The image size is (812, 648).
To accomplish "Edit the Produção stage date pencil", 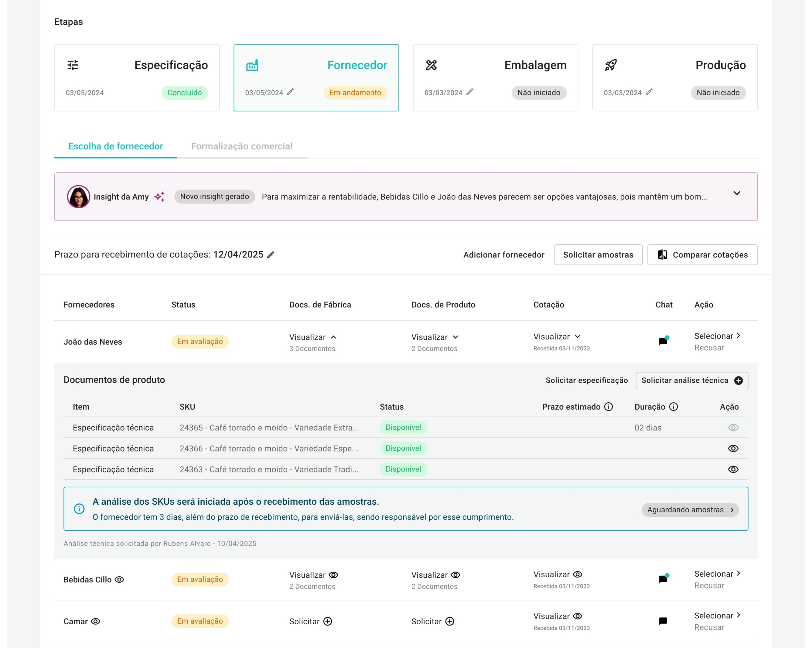I will pos(649,92).
